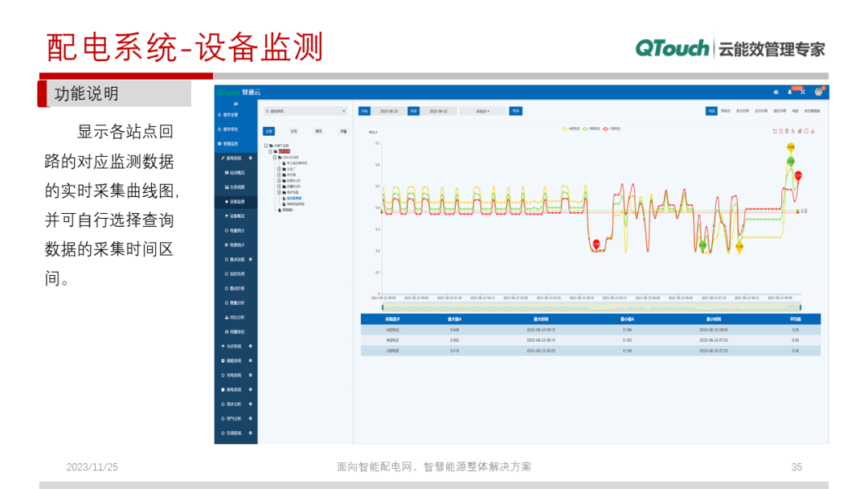Open the user avatar menu
This screenshot has height=489, width=868.
818,92
